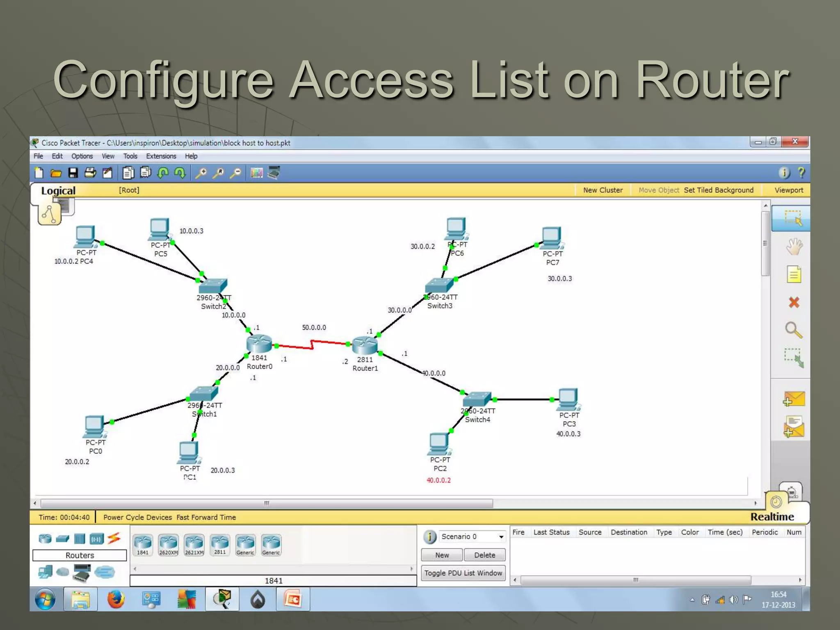Click Toggle PDU List Window button
The height and width of the screenshot is (630, 840).
pyautogui.click(x=463, y=573)
